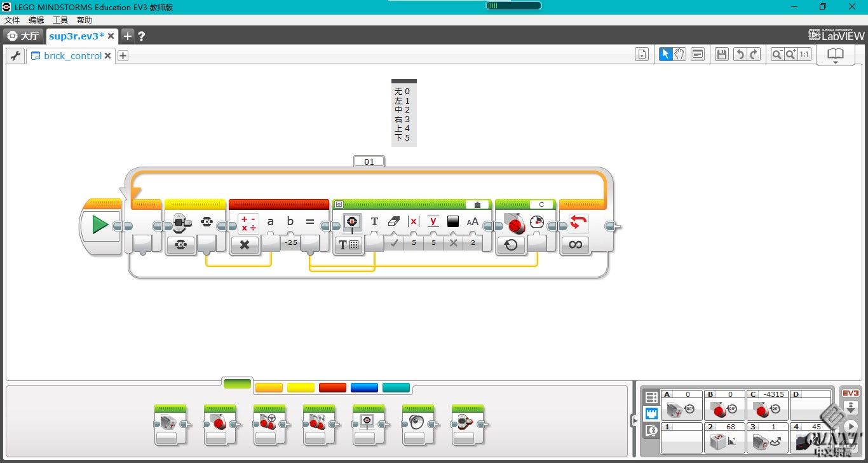Screen dimensions: 868x463
Task: Open the content editor book panel
Action: pos(835,55)
